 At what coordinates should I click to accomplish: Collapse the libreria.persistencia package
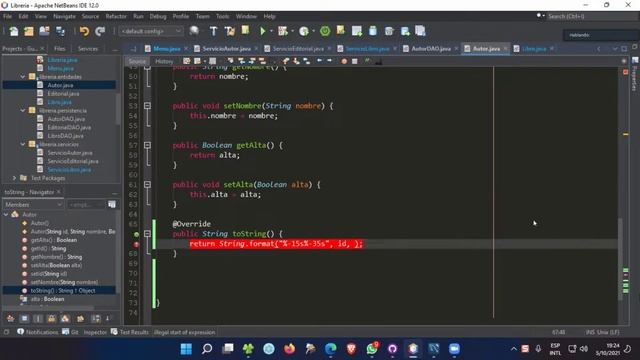pos(23,110)
